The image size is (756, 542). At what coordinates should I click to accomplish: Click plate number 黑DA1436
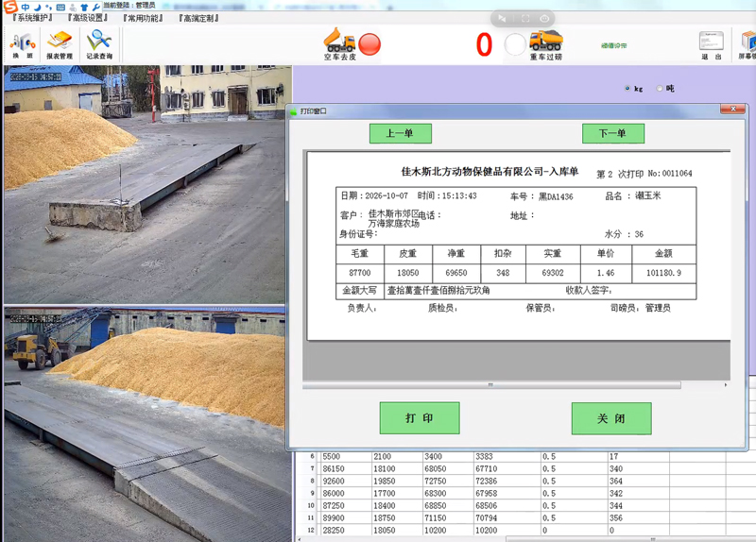click(x=556, y=196)
